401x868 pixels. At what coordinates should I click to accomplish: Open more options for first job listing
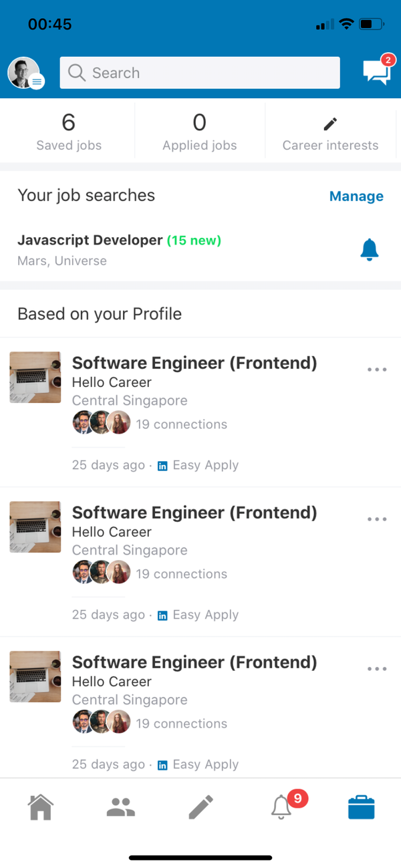point(377,370)
